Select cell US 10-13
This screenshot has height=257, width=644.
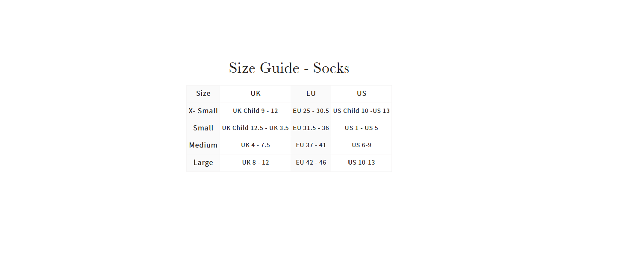coord(362,163)
